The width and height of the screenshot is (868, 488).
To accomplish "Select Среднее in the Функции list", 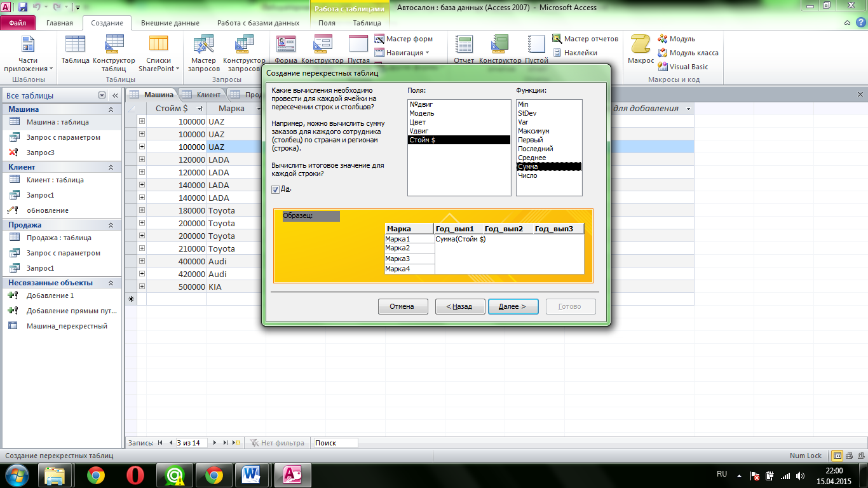I will [549, 158].
